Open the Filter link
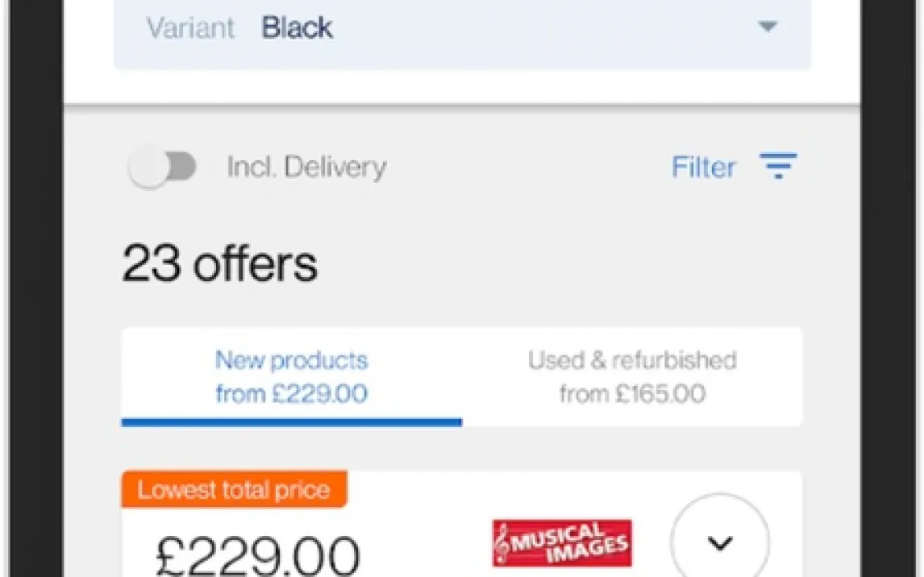This screenshot has height=577, width=924. click(x=703, y=168)
